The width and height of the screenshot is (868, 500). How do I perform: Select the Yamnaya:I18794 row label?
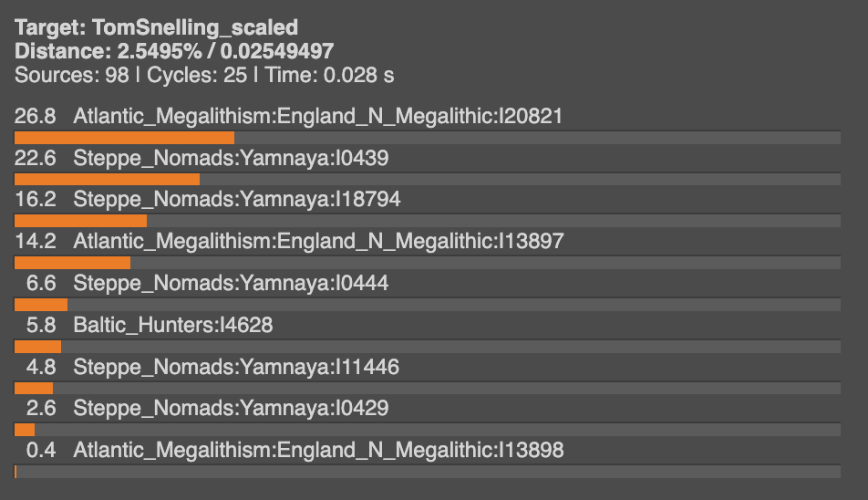(x=236, y=200)
